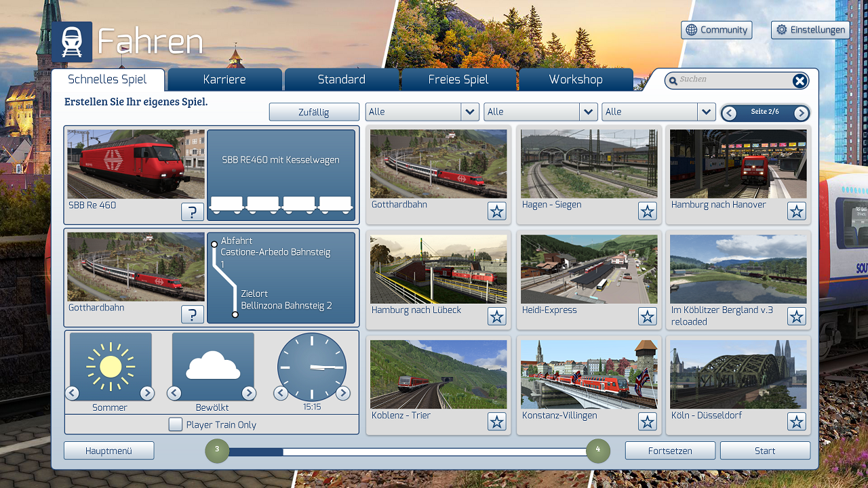Open SBB RE460 mit Kesselwagen consist panel
Image resolution: width=868 pixels, height=488 pixels.
[x=281, y=175]
